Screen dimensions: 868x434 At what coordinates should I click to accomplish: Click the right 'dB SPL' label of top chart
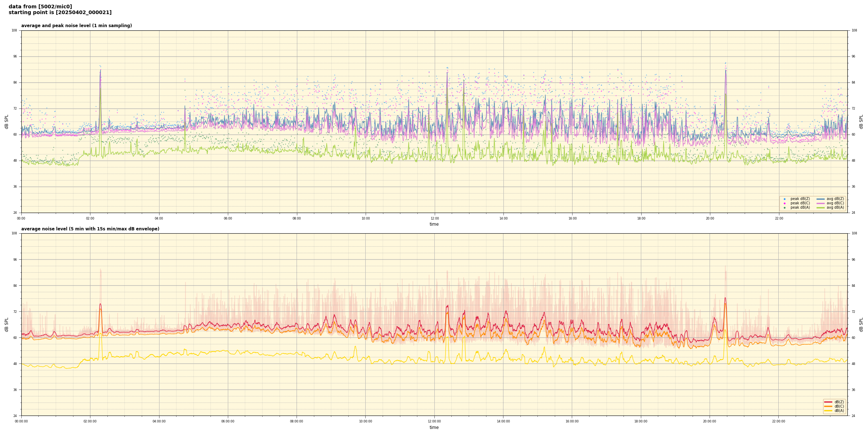pyautogui.click(x=861, y=122)
